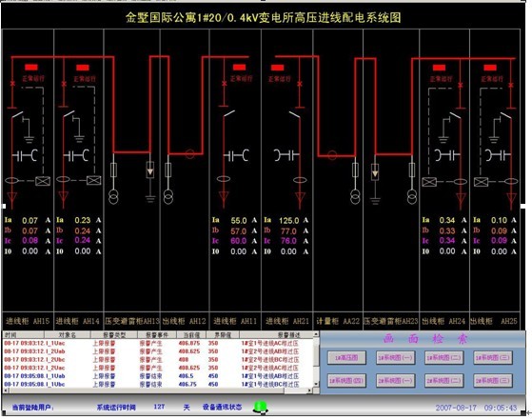Screen dimensions: 532x420
Task: Open the 1#高压图 screen
Action: (x=346, y=357)
